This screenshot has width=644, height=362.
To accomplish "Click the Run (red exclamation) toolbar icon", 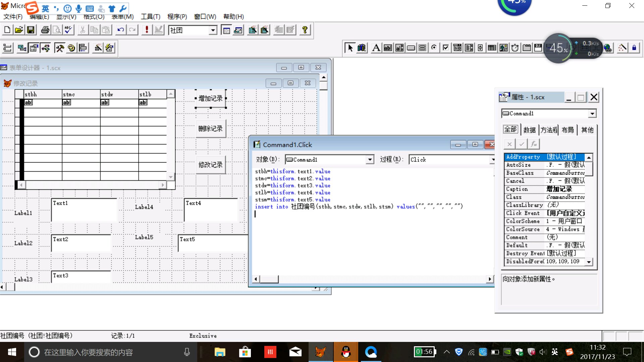I will (147, 30).
